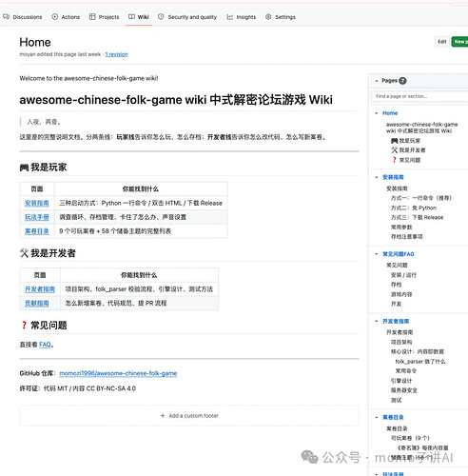
Task: Jump to 可玩案卷(9 个) in sidebar
Action: 410,438
